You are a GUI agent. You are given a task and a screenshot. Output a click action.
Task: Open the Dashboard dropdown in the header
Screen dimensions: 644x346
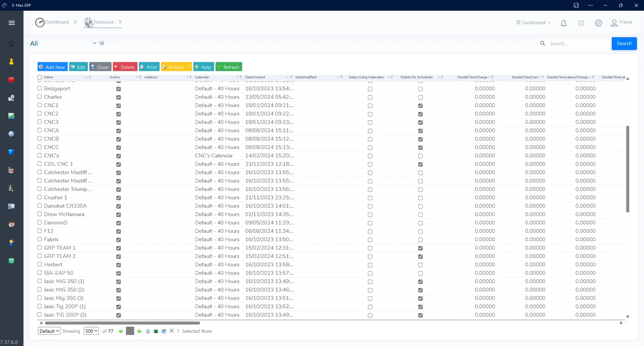click(533, 23)
